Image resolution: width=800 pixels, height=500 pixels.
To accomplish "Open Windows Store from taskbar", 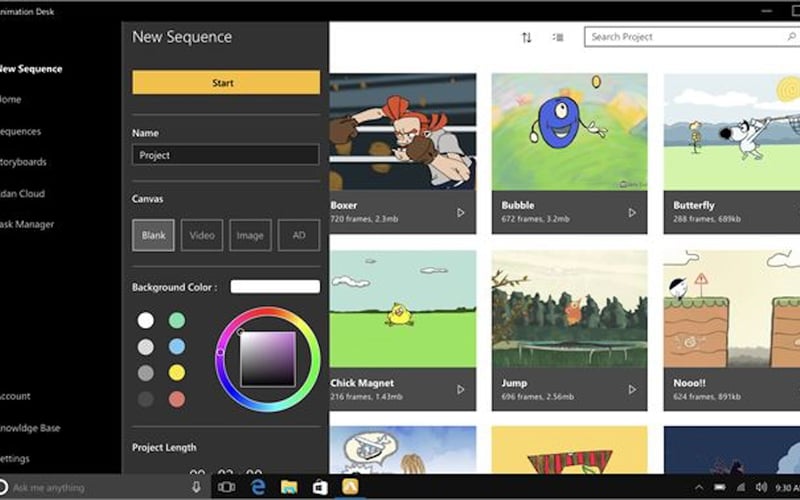I will [x=320, y=487].
